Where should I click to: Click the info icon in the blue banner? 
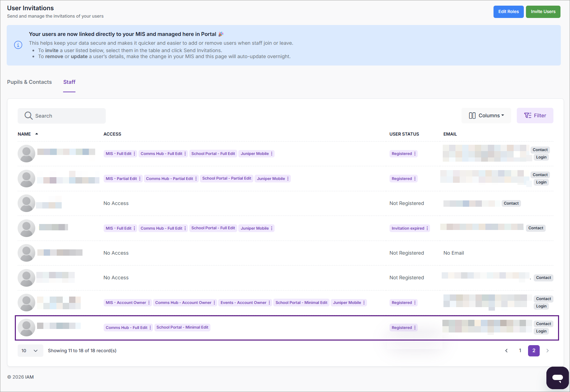(18, 45)
